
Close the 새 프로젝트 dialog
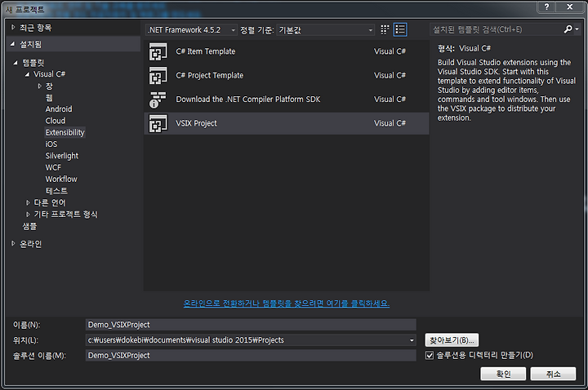coord(570,7)
